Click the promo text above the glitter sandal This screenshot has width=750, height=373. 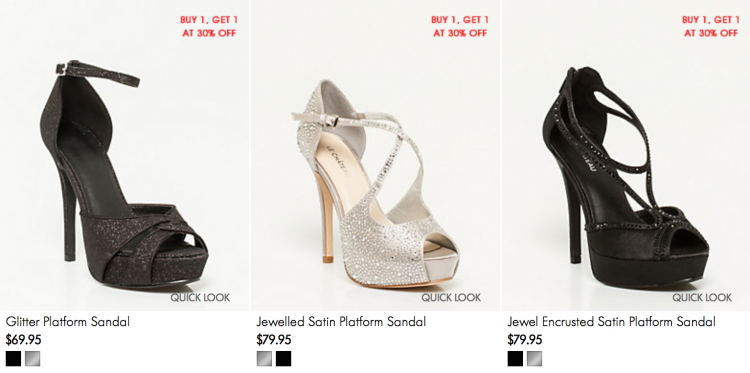click(209, 26)
